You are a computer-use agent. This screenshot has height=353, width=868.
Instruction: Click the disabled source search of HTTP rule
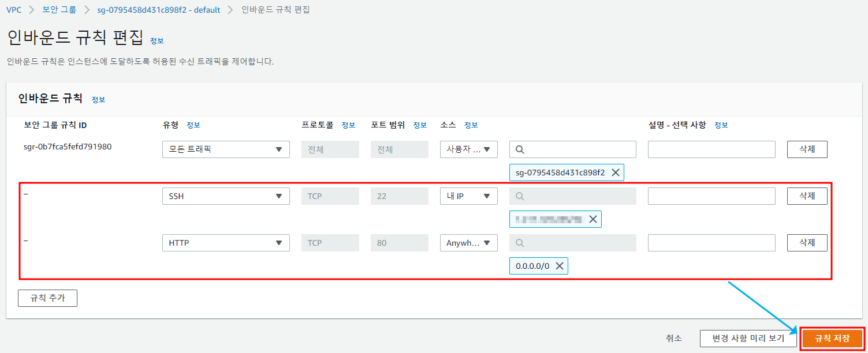click(x=573, y=243)
